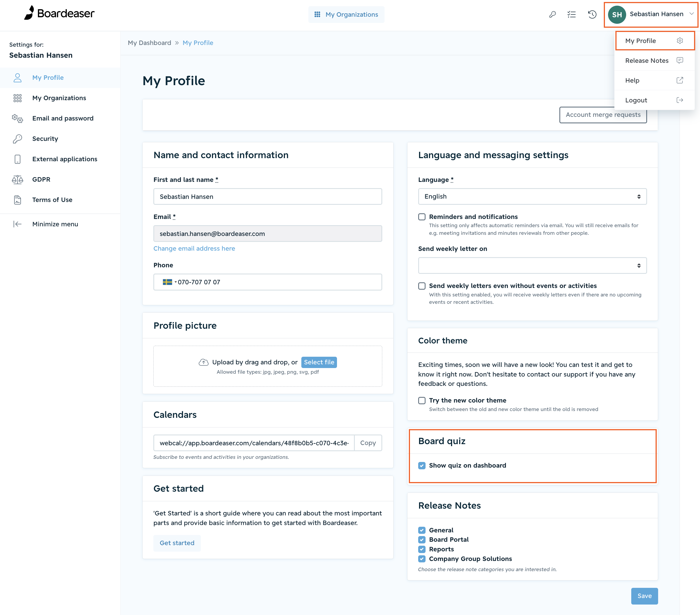Click the collapse arrow icon for Minimize menu
The height and width of the screenshot is (615, 700).
[18, 224]
